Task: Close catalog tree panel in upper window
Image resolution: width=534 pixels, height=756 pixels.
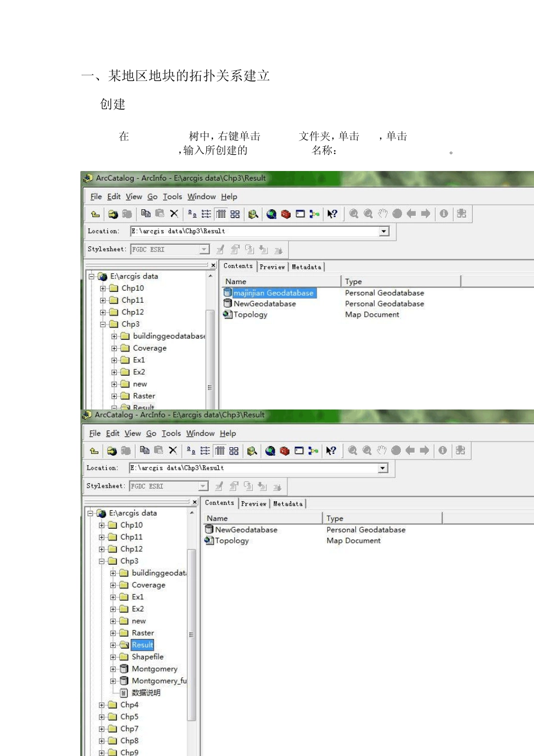Action: [213, 265]
